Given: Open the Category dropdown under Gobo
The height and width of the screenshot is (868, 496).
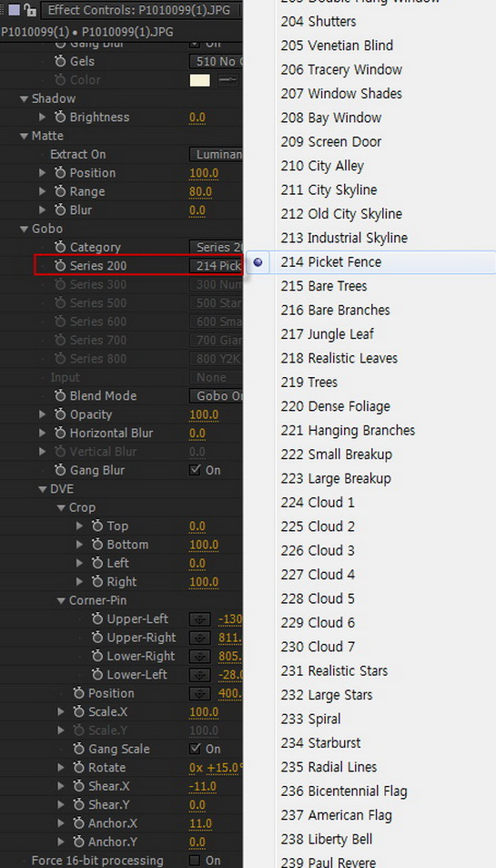Looking at the screenshot, I should [217, 248].
